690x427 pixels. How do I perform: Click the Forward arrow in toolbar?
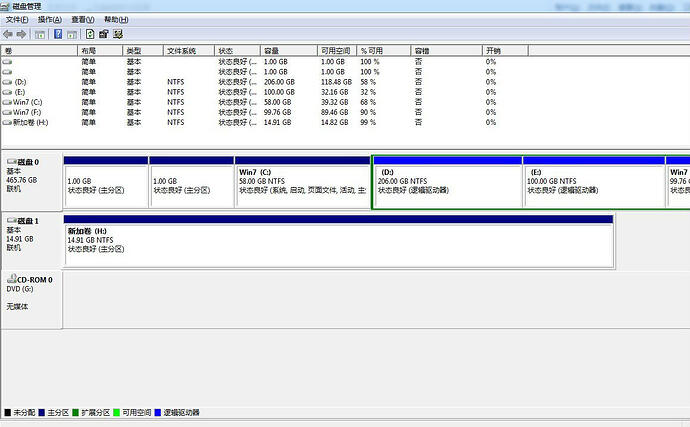tap(21, 34)
